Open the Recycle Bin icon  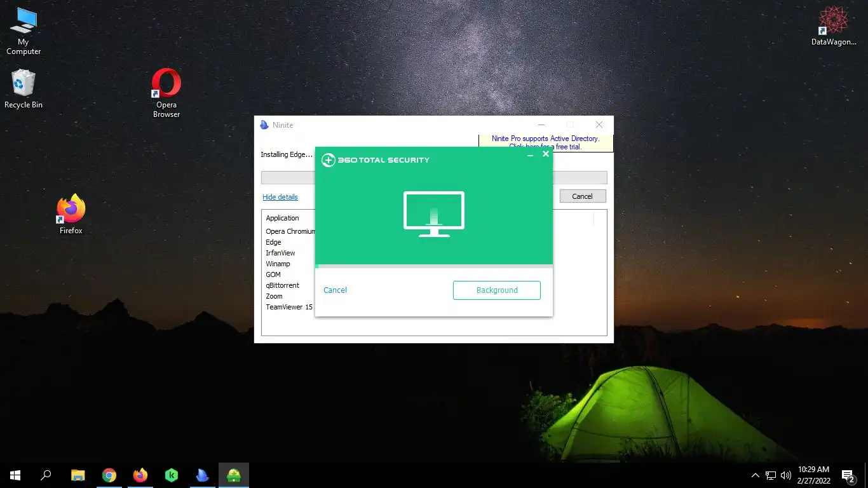[x=24, y=89]
